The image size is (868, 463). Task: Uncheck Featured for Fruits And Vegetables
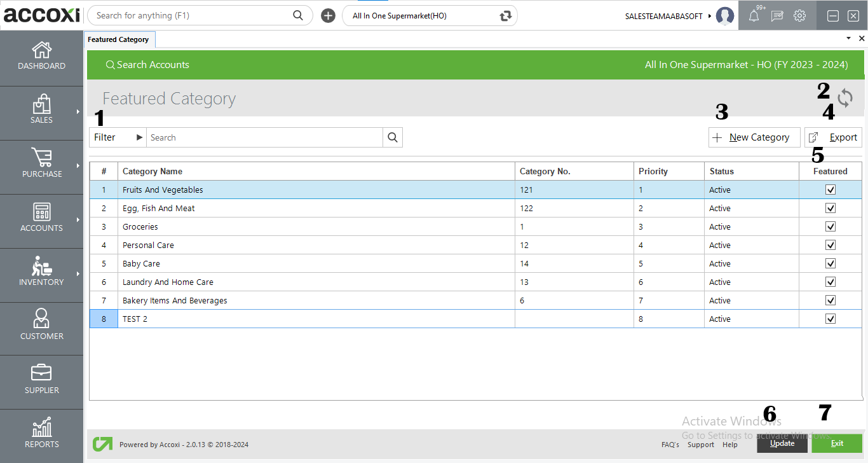tap(831, 189)
